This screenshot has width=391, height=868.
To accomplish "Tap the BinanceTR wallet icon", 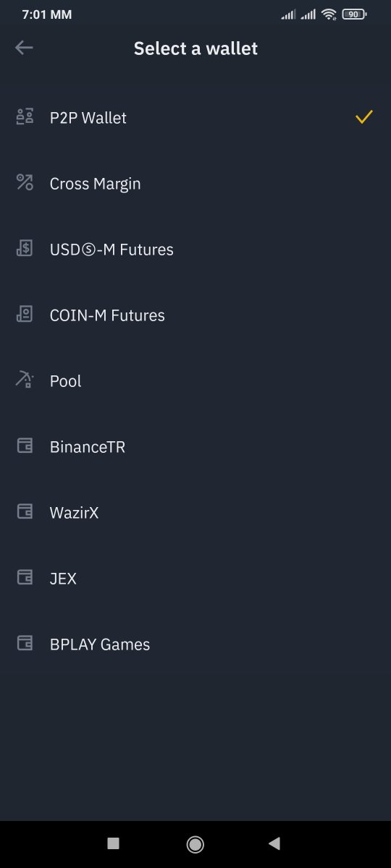I will click(25, 446).
